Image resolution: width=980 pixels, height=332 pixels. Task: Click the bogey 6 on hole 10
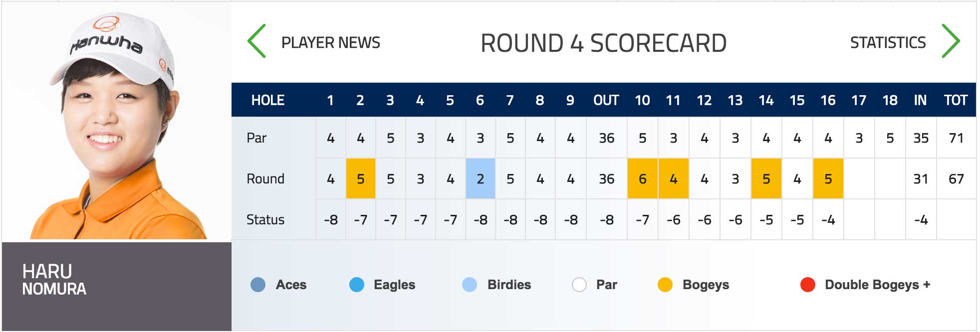click(643, 178)
